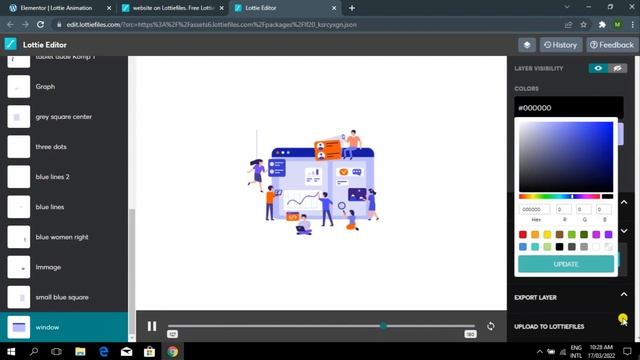Screen dimensions: 640x360
Task: Open Windows Start menu
Action: point(11,351)
